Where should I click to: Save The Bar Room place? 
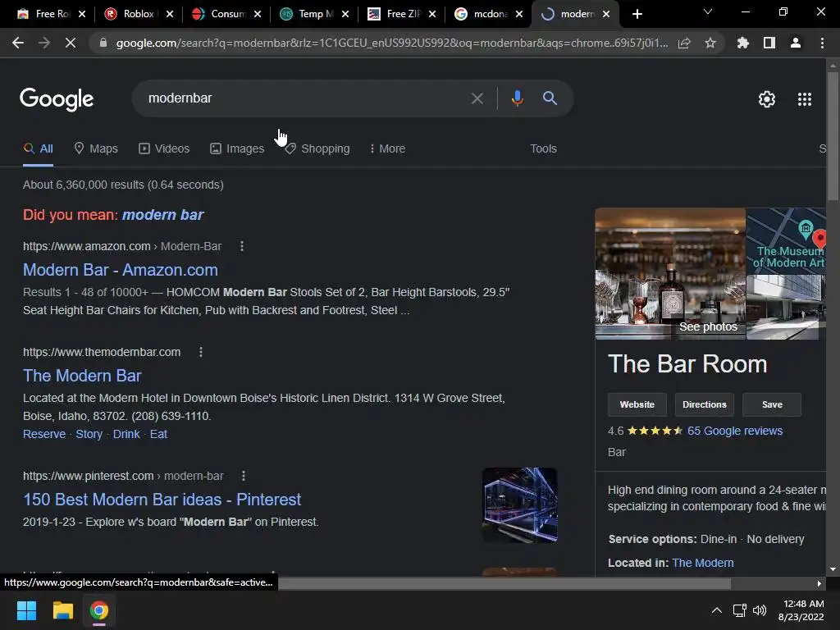(x=772, y=404)
